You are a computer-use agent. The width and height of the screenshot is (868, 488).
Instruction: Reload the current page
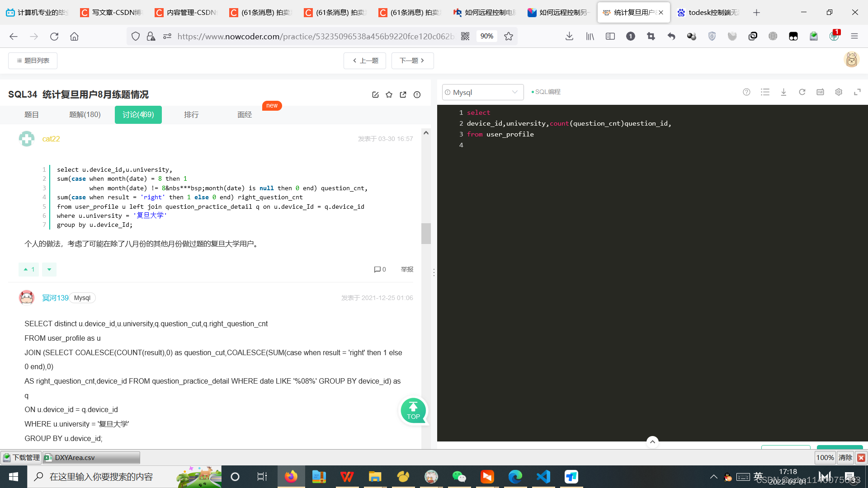pos(54,36)
